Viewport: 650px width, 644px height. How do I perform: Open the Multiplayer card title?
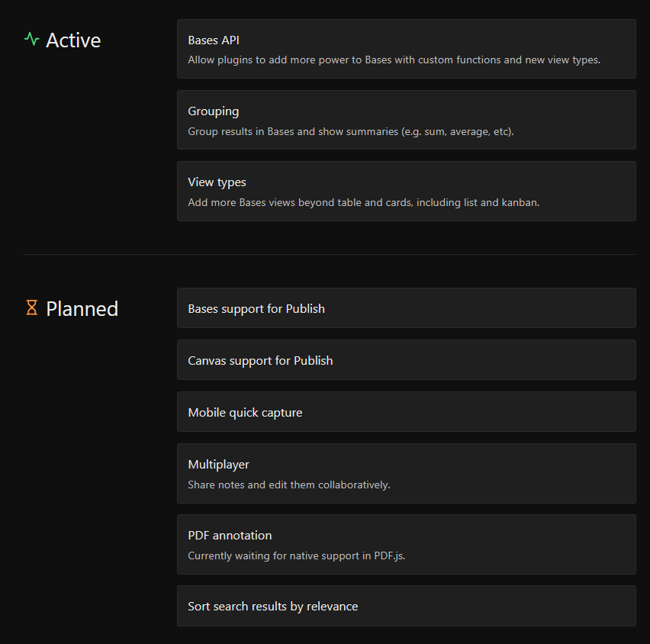[218, 464]
